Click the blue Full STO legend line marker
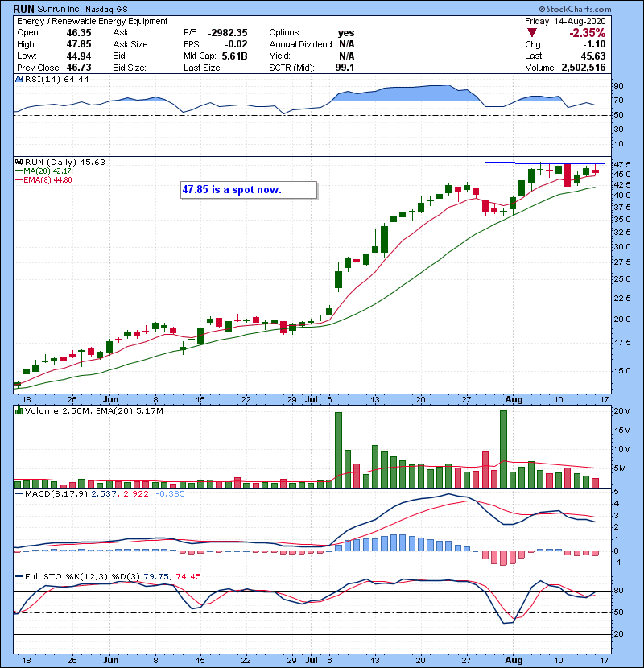Screen dimensions: 644x668 click(x=19, y=577)
